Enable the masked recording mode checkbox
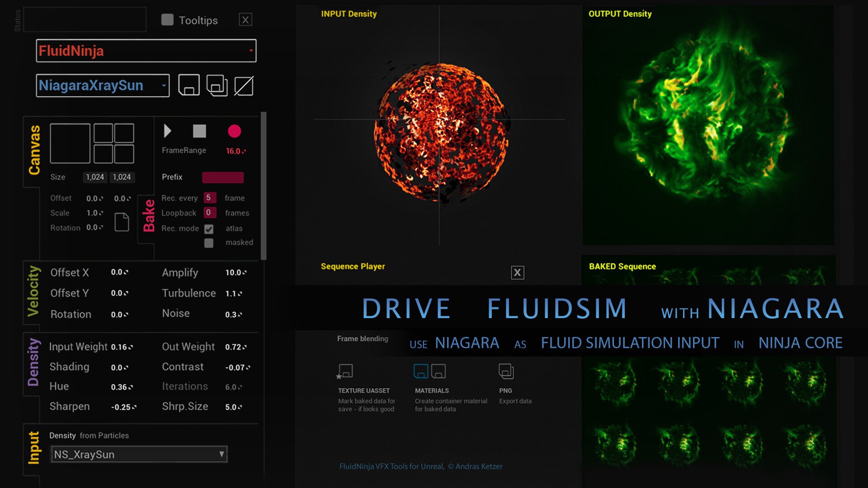 [x=209, y=243]
